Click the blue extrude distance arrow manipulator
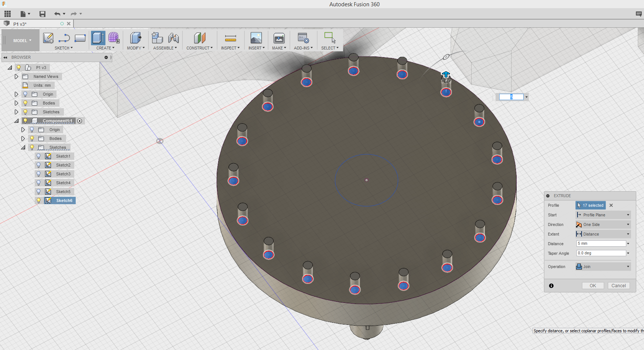This screenshot has width=644, height=350. coord(446,75)
